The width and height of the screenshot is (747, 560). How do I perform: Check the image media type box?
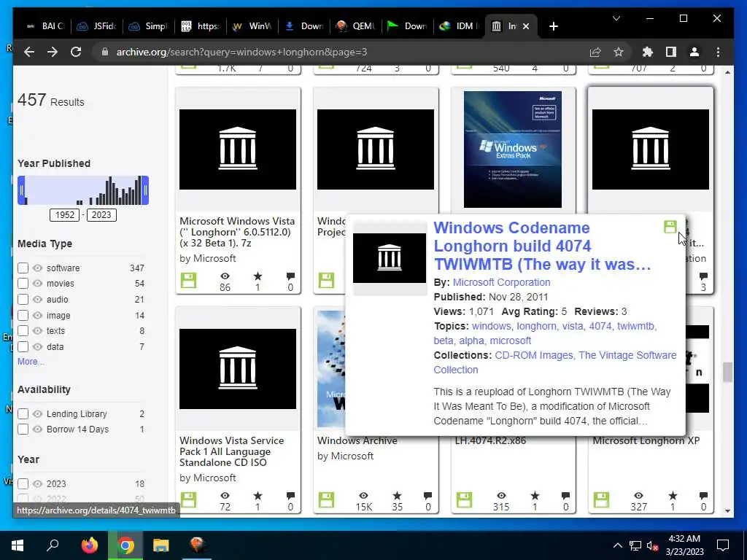point(23,315)
